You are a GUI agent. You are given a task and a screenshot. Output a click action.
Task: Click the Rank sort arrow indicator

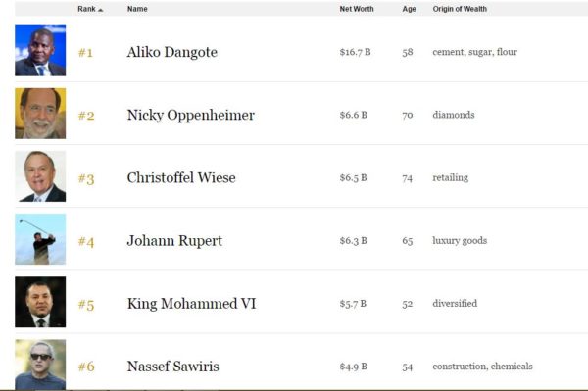[100, 10]
